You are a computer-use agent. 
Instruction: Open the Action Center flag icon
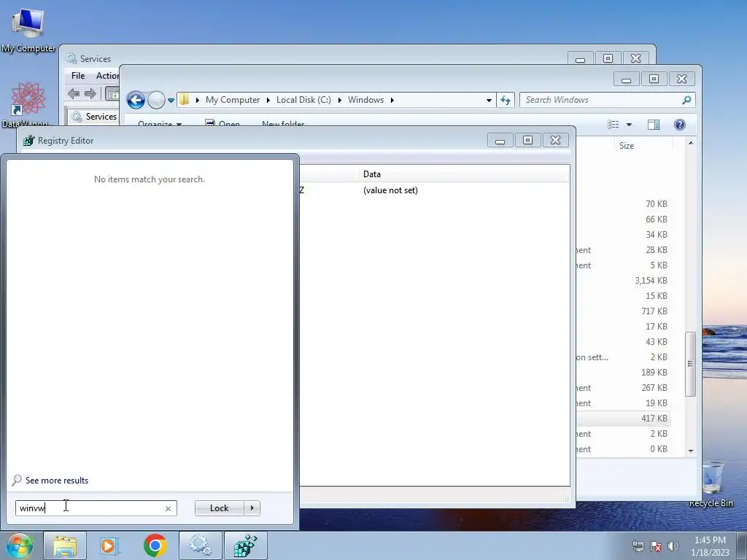coord(656,546)
